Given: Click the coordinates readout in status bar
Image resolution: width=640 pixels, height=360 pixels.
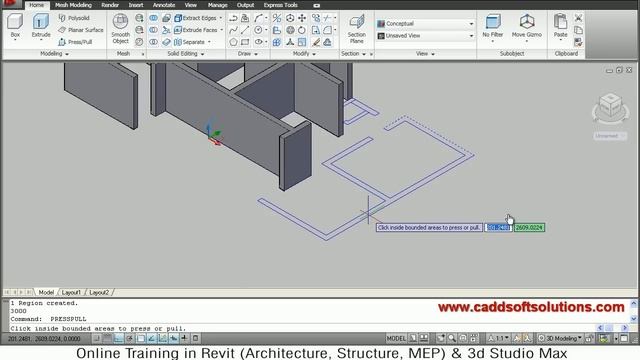Looking at the screenshot, I should (x=44, y=338).
